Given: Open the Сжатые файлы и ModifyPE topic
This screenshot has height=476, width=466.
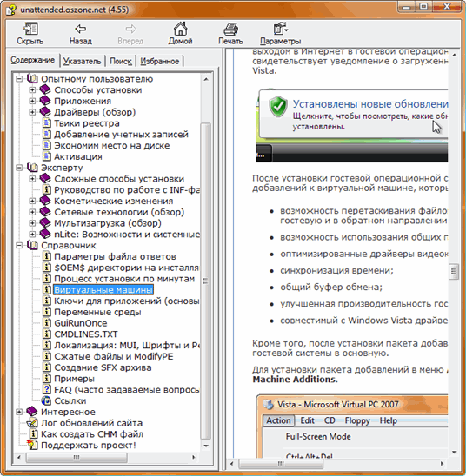Looking at the screenshot, I should coord(113,356).
